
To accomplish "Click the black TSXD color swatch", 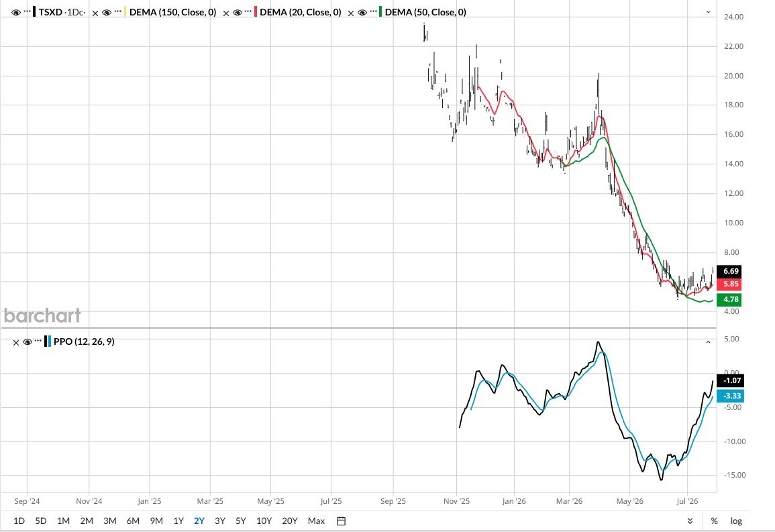I will [34, 12].
